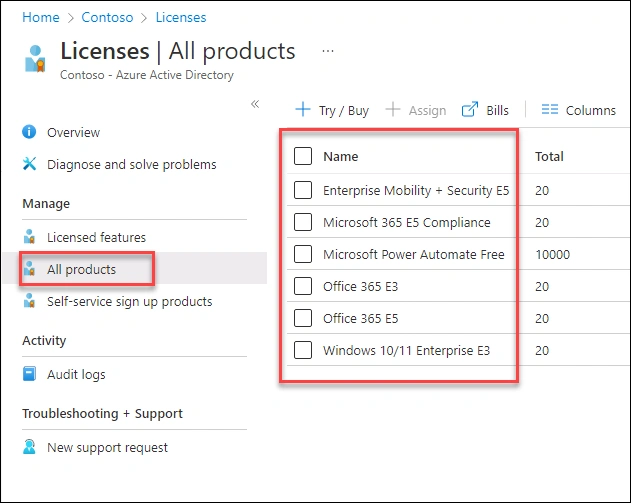Image resolution: width=631 pixels, height=503 pixels.
Task: Click the Overview info icon
Action: click(29, 132)
